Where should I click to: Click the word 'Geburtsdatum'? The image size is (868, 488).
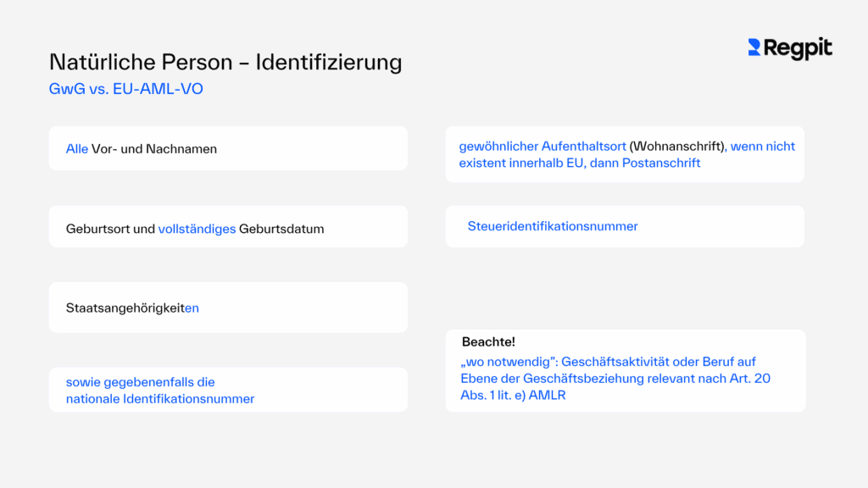(x=281, y=229)
